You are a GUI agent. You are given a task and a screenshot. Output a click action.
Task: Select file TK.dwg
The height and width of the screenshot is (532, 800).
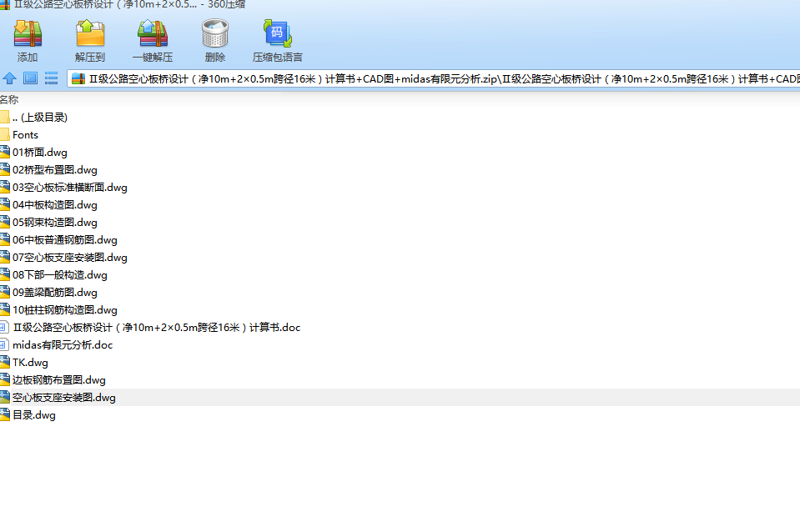pyautogui.click(x=30, y=362)
